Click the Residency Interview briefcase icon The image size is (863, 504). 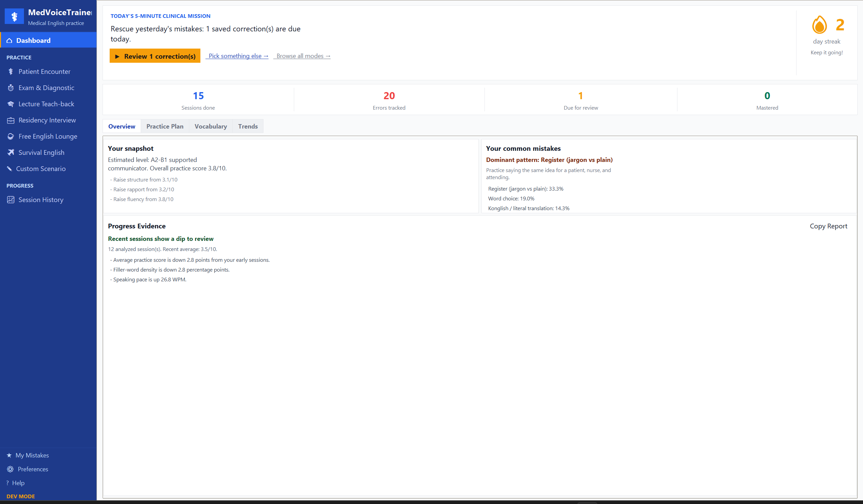(x=10, y=120)
